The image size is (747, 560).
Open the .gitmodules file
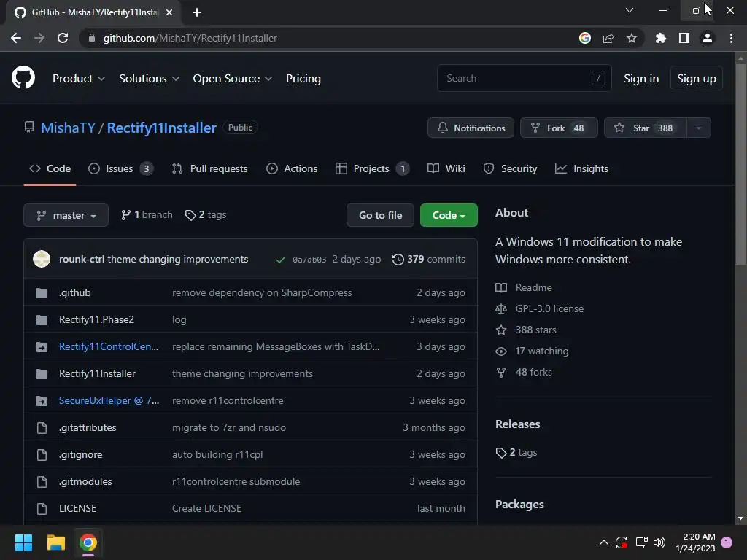tap(85, 481)
